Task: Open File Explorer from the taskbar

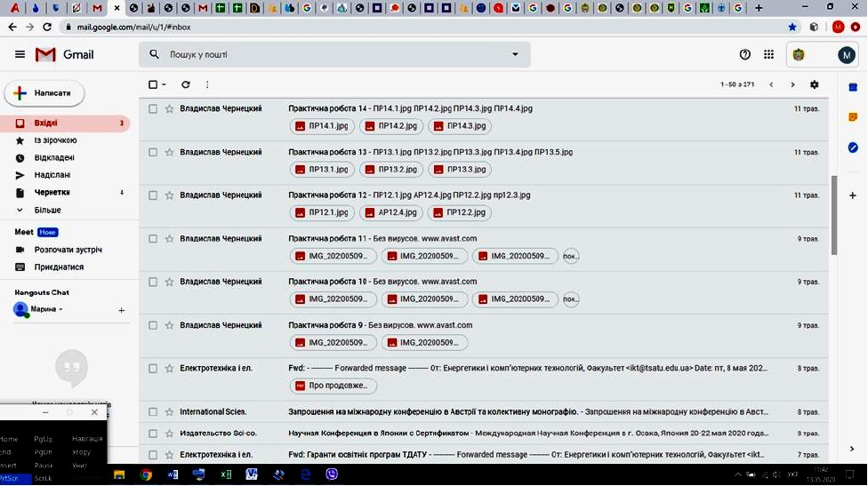Action: tap(119, 474)
